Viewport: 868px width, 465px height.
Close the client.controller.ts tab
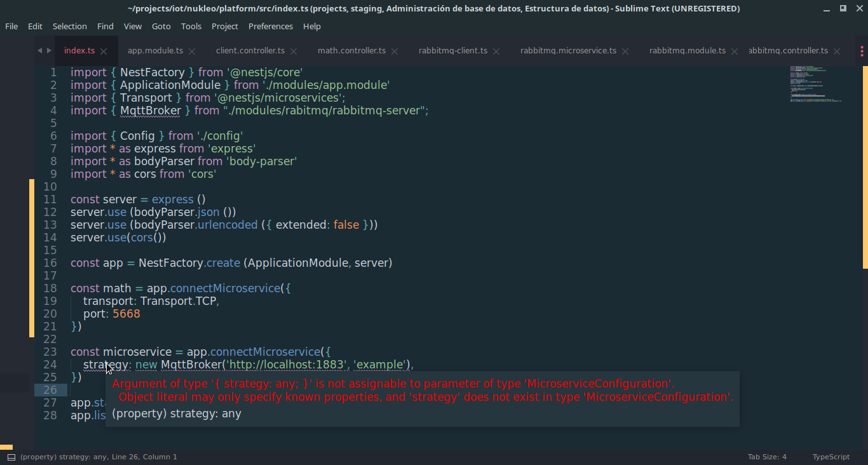click(x=294, y=51)
